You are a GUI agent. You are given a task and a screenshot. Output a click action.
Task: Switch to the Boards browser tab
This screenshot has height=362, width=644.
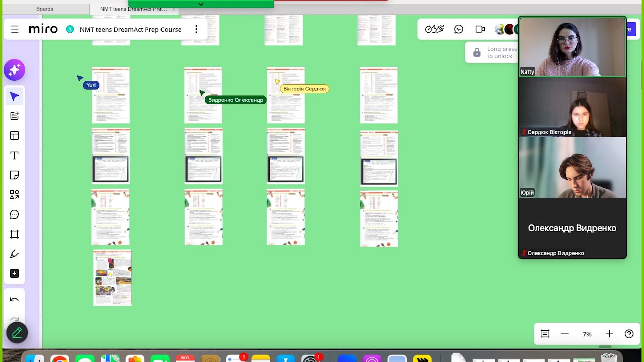coord(45,9)
